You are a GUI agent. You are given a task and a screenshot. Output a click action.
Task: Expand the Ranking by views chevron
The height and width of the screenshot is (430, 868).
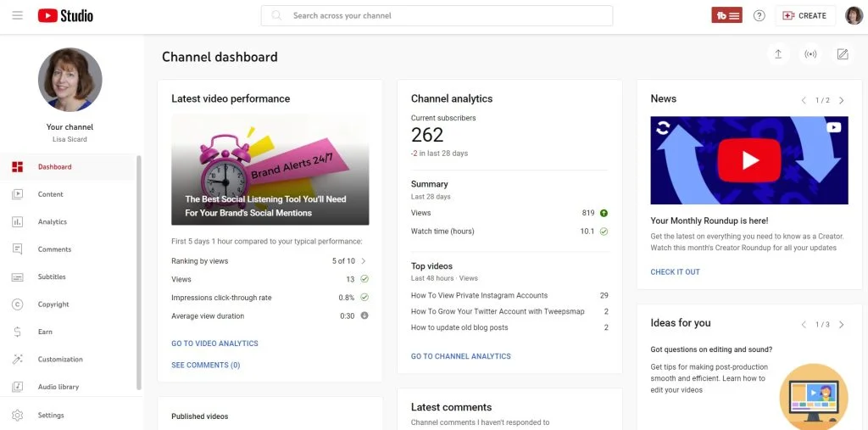pyautogui.click(x=364, y=261)
